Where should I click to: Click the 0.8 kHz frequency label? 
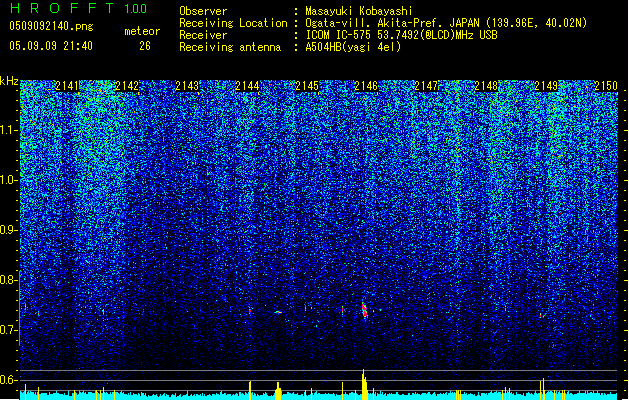pos(8,280)
